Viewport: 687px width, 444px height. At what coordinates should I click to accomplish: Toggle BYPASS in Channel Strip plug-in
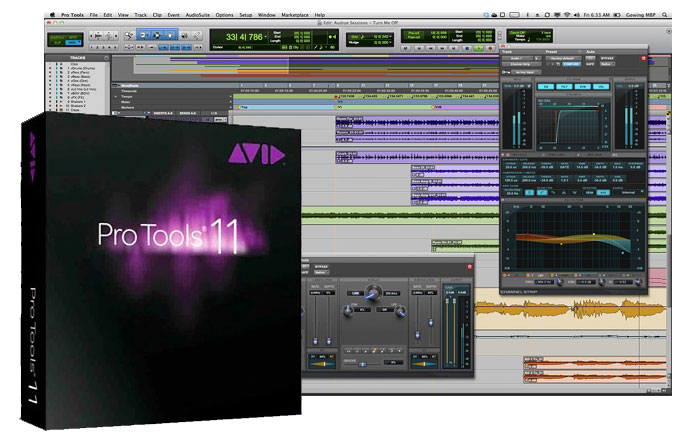click(607, 58)
